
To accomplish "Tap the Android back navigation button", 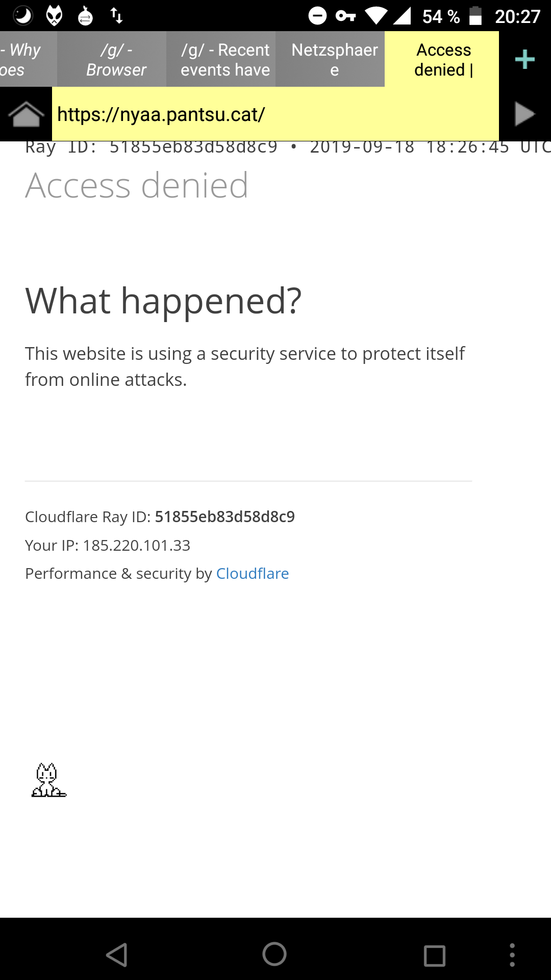I will 117,954.
